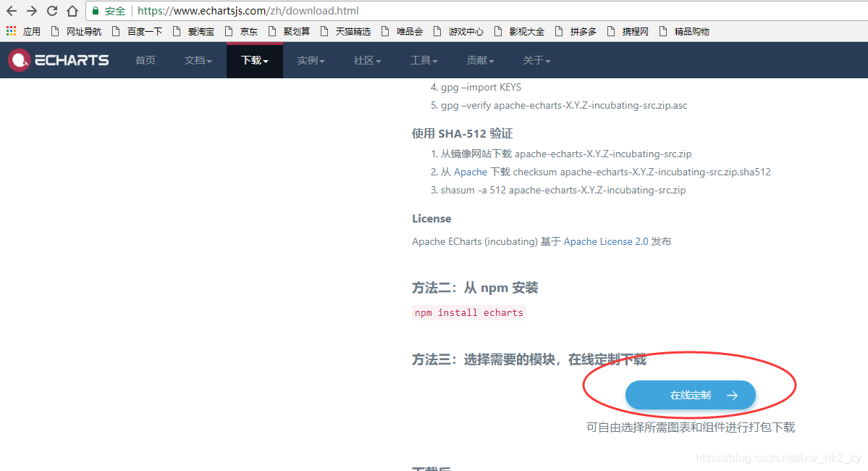Go back using the browser back arrow
Viewport: 868px width, 471px height.
11,11
